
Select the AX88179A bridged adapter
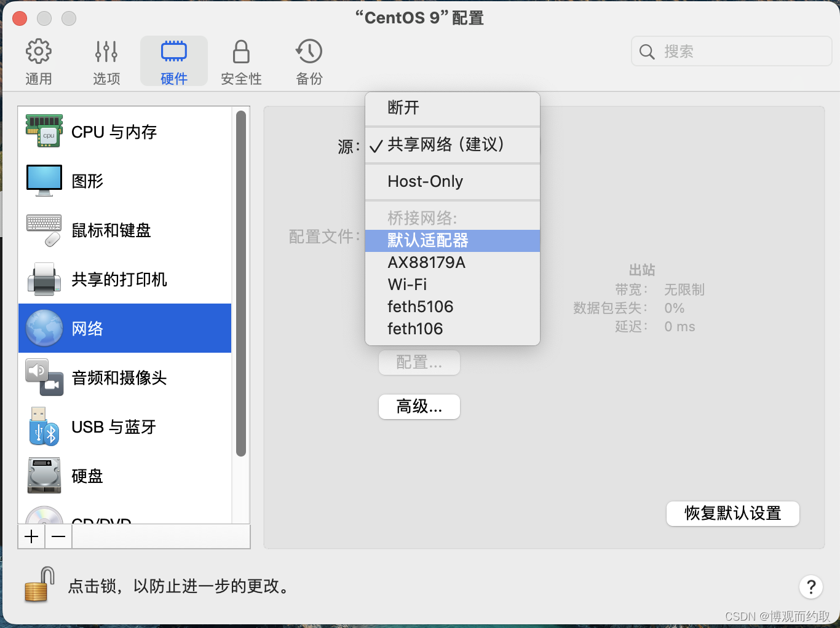pyautogui.click(x=453, y=262)
